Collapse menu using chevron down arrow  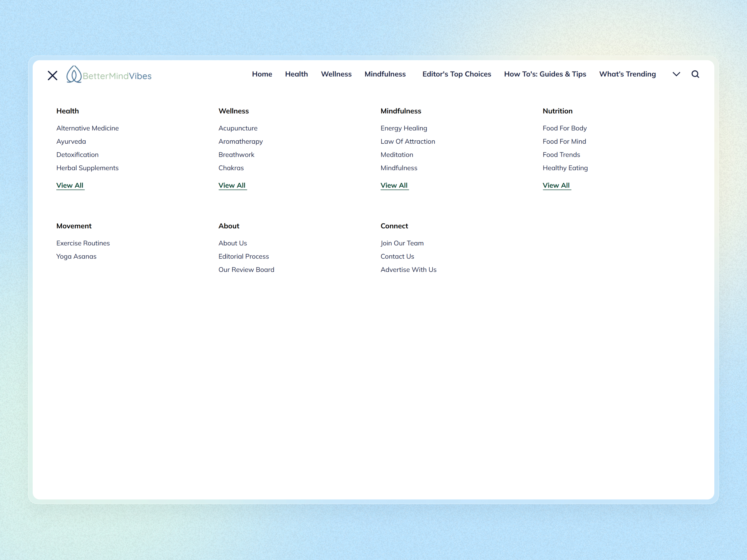coord(676,74)
